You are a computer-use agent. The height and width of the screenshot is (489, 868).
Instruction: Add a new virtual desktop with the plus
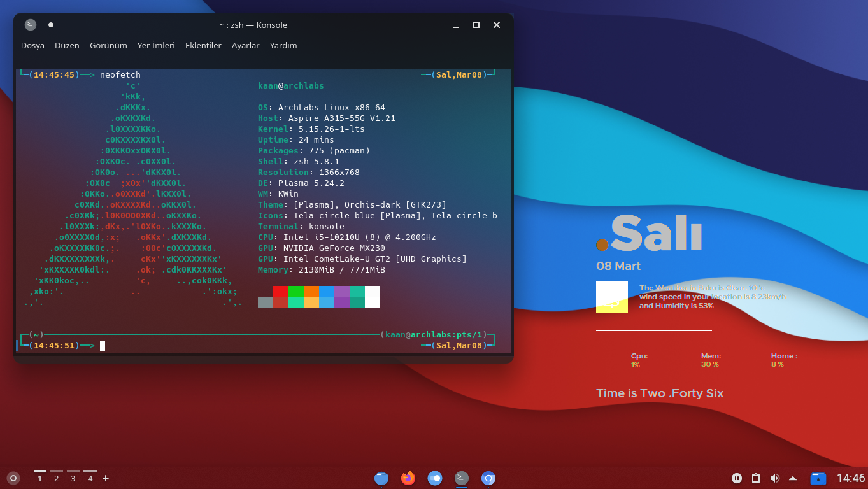(x=106, y=478)
